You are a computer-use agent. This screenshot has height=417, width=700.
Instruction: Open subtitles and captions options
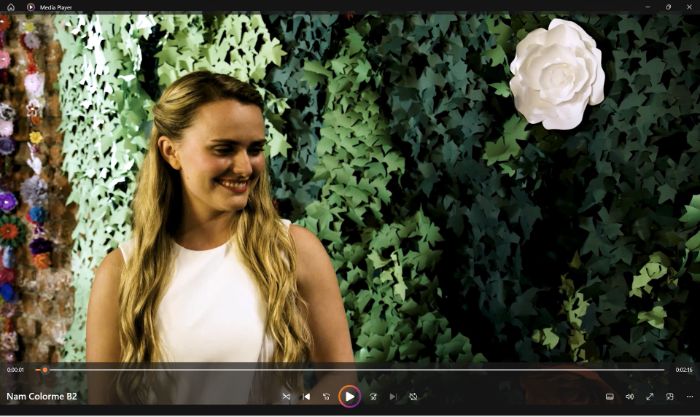[x=609, y=396]
